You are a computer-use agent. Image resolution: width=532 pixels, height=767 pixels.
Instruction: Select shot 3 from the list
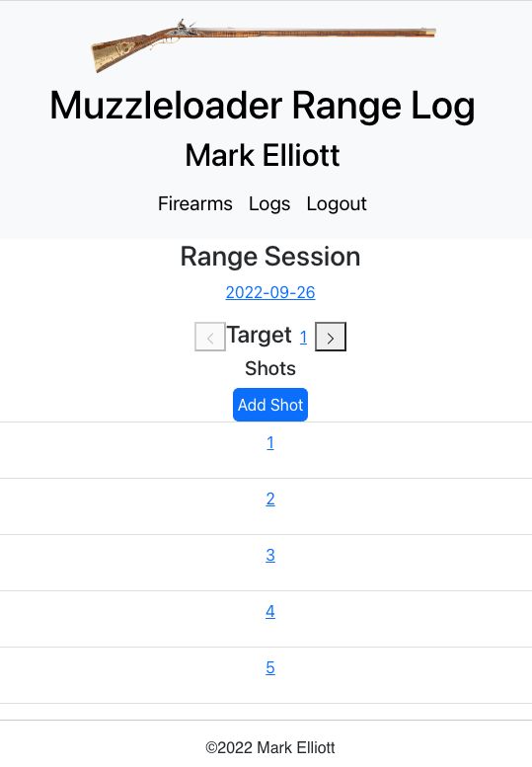[270, 555]
